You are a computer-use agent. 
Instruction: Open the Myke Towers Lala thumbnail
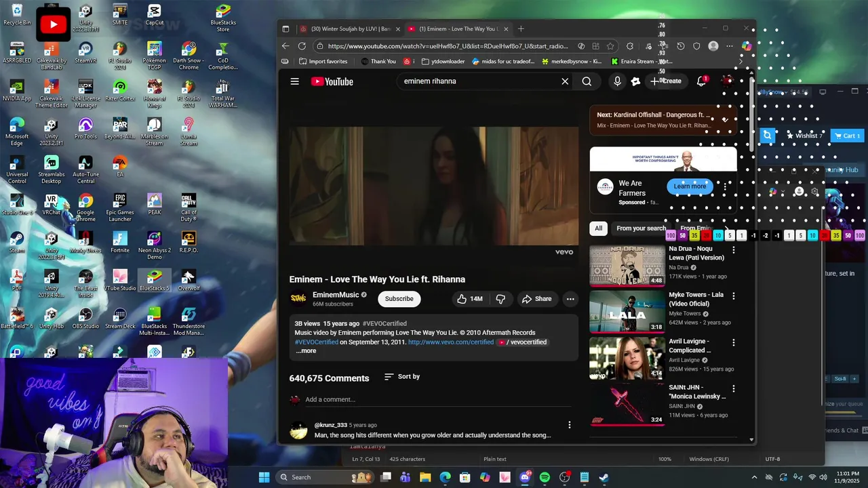627,312
